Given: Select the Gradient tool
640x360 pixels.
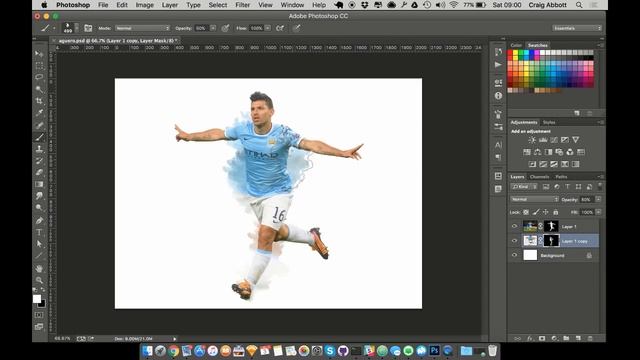Looking at the screenshot, I should (x=39, y=184).
